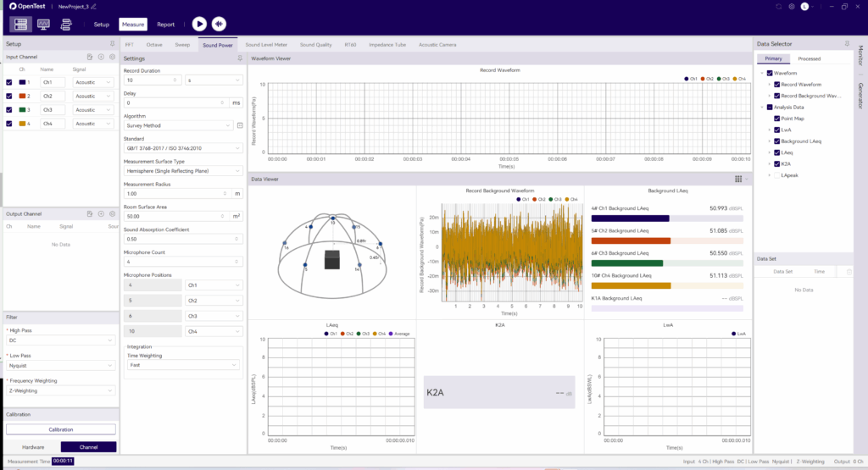Uncheck the Ch1 input channel checkbox
This screenshot has height=470, width=868.
coord(9,83)
